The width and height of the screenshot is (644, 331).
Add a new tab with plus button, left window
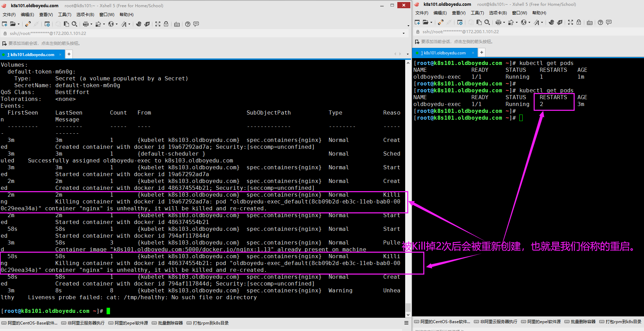tap(69, 54)
